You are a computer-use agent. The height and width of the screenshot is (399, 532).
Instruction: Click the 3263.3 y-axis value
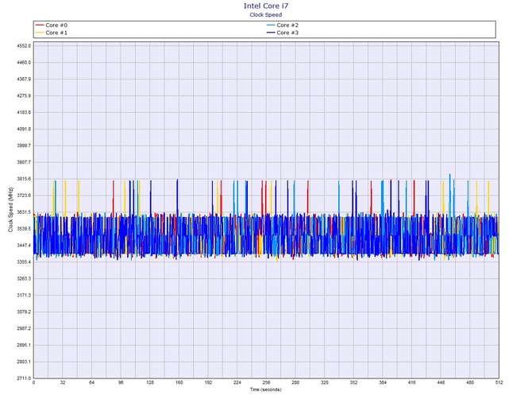click(x=24, y=279)
